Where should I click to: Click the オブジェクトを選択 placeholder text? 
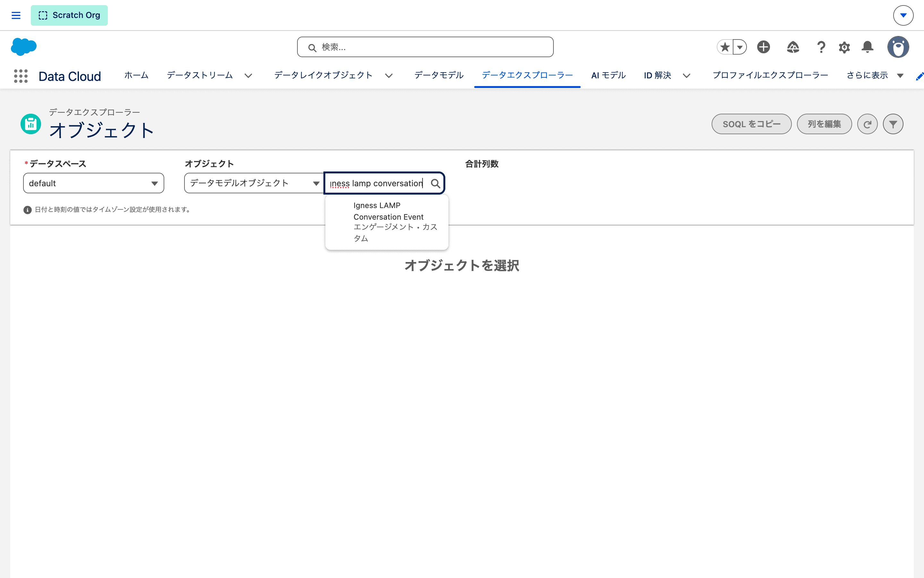pos(462,265)
